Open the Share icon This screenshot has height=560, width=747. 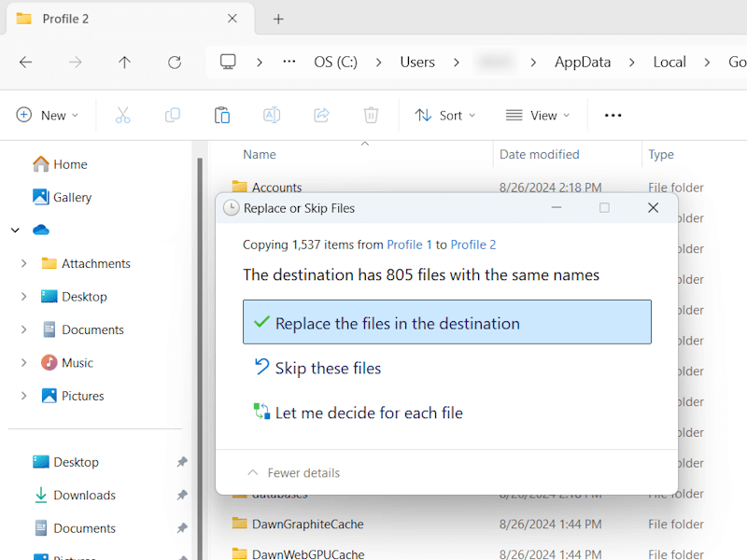point(321,114)
